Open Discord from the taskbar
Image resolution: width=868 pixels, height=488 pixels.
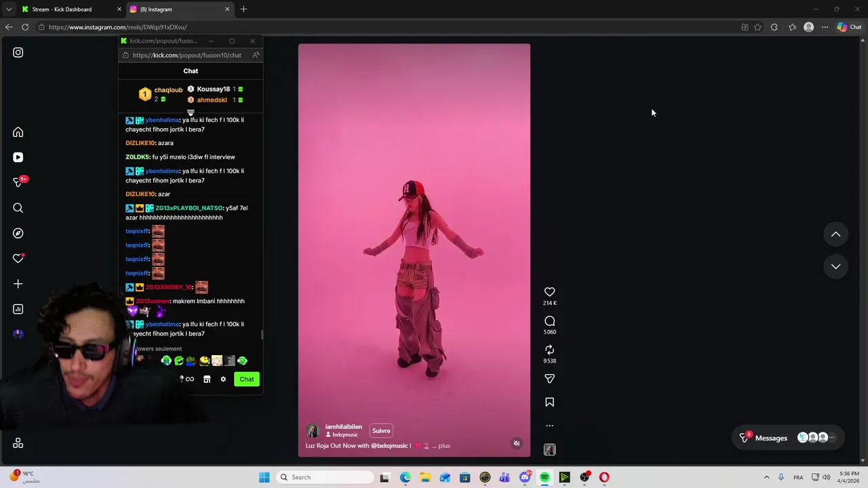(525, 477)
